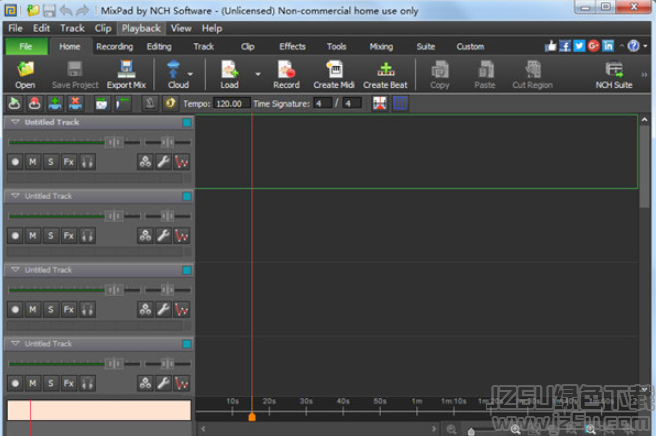Collapse the second track using its triangle
This screenshot has height=436, width=656.
[x=15, y=196]
